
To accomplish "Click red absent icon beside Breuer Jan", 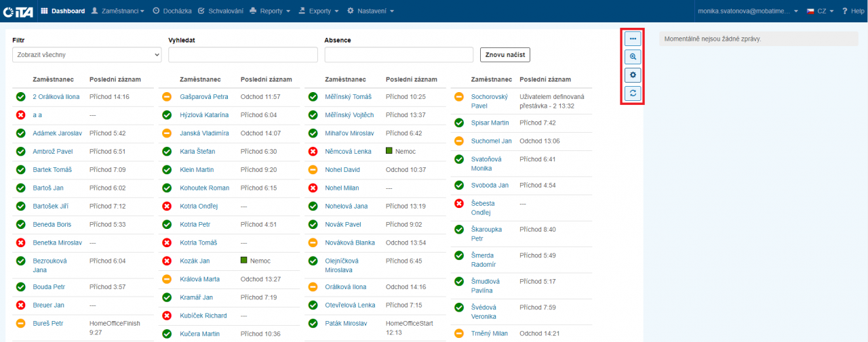I will (x=20, y=305).
